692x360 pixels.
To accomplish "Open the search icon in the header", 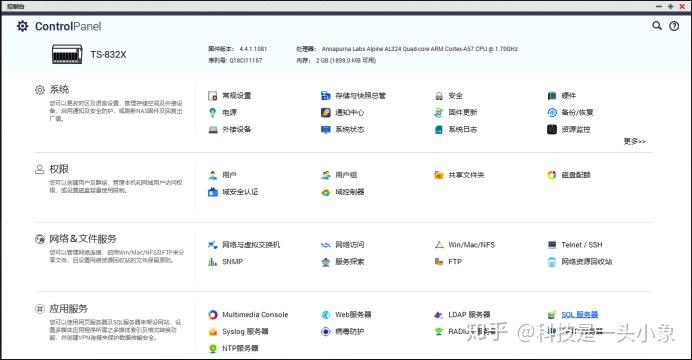I will [657, 26].
